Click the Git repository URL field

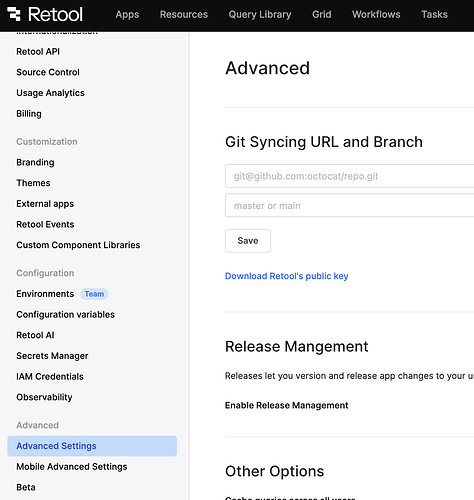pos(349,176)
